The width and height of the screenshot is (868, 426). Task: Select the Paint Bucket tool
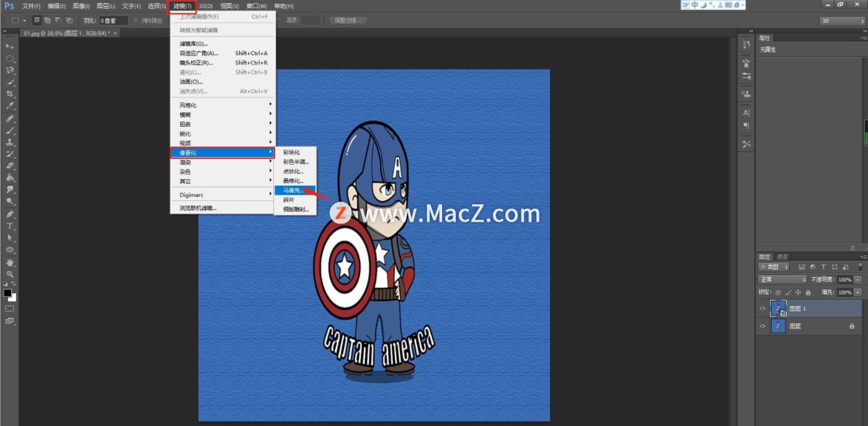pos(10,178)
